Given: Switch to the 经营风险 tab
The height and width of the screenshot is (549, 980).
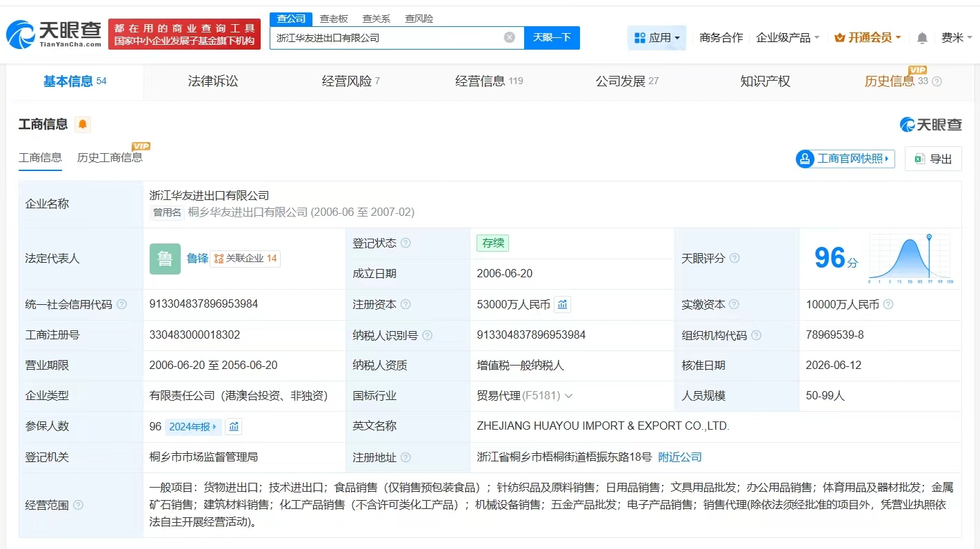Looking at the screenshot, I should pyautogui.click(x=350, y=81).
